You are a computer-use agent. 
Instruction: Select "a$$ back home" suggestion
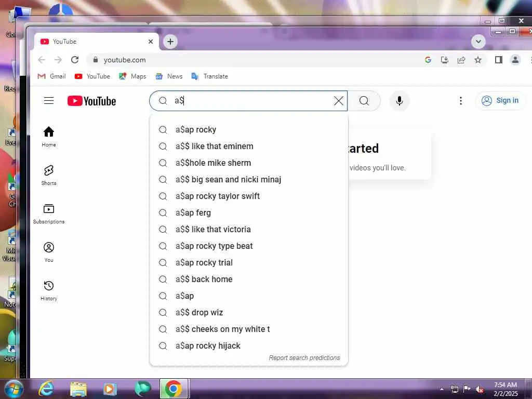[249, 279]
